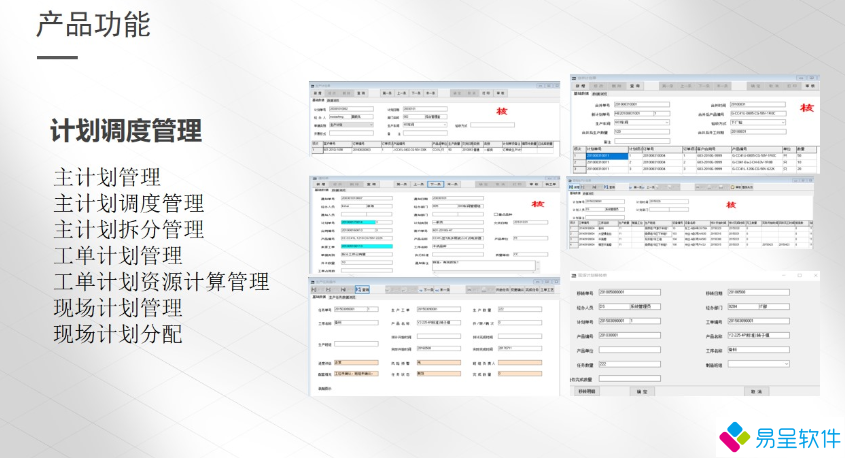This screenshot has height=458, width=845.
Task: Focus the empty 产品单位 field in dialog
Action: click(630, 350)
